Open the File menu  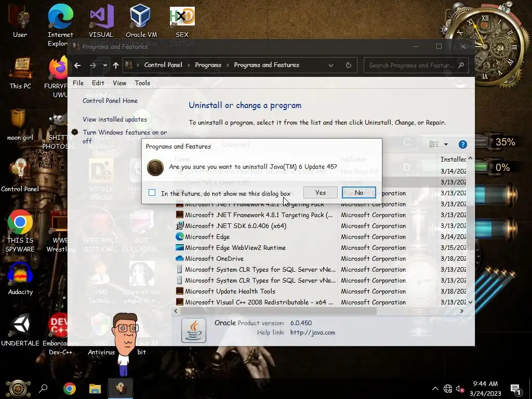point(78,83)
